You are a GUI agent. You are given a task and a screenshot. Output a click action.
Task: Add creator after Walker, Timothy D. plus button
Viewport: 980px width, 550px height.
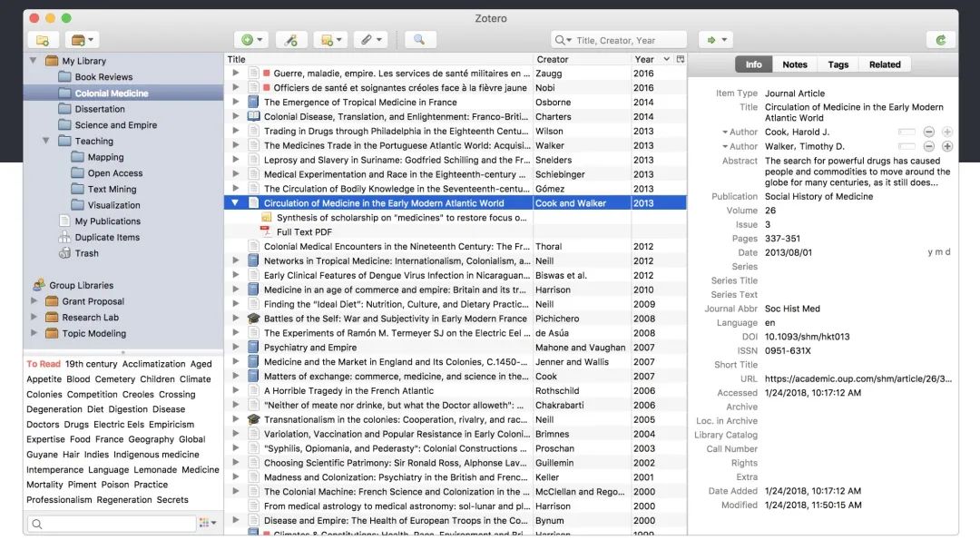[947, 146]
